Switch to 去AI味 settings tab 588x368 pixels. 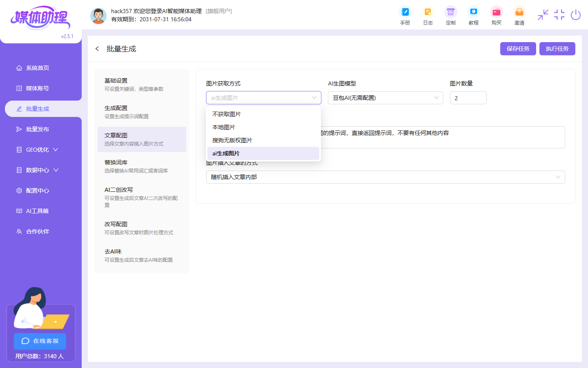[142, 256]
